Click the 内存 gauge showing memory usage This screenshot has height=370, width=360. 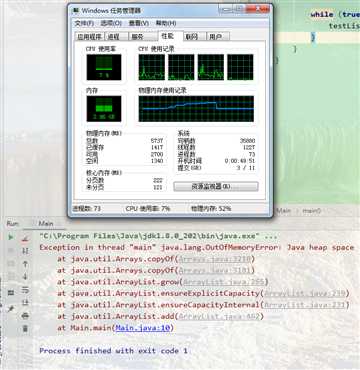point(104,109)
